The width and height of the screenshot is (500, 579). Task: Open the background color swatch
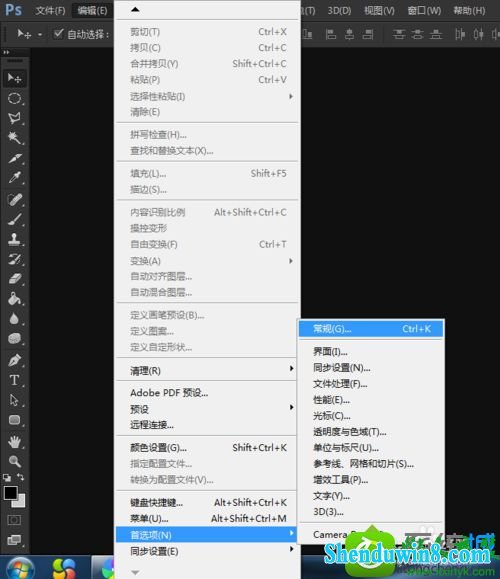pos(21,503)
